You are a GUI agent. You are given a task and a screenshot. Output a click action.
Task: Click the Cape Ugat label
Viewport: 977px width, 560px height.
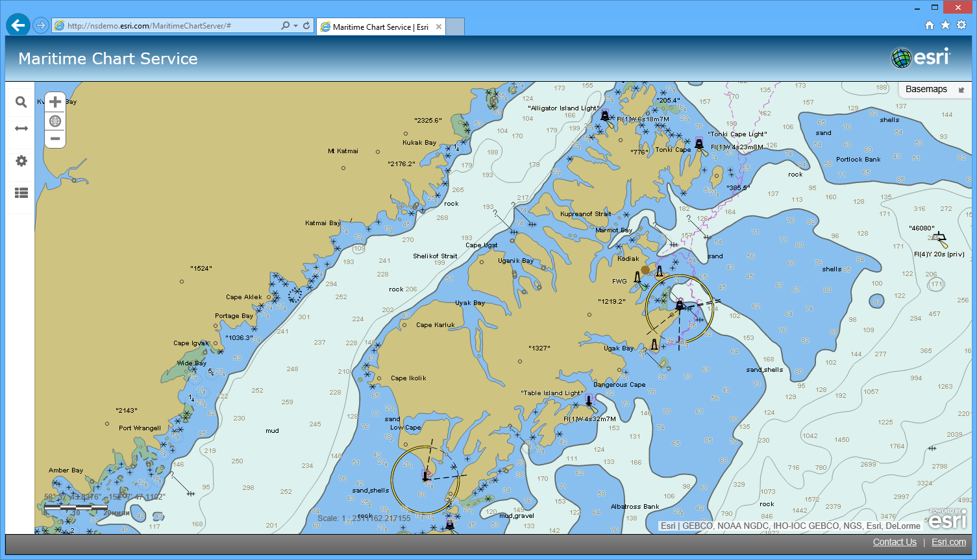[482, 245]
